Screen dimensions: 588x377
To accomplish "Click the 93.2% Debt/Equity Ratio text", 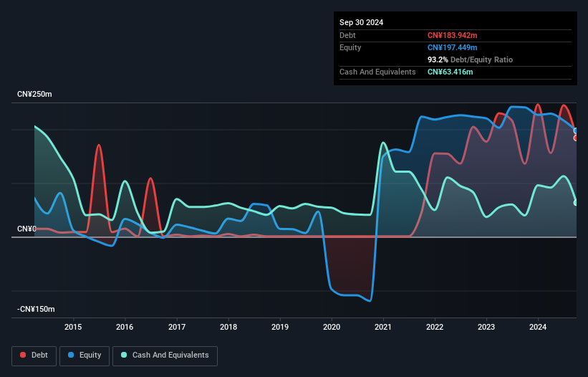I will tap(470, 59).
